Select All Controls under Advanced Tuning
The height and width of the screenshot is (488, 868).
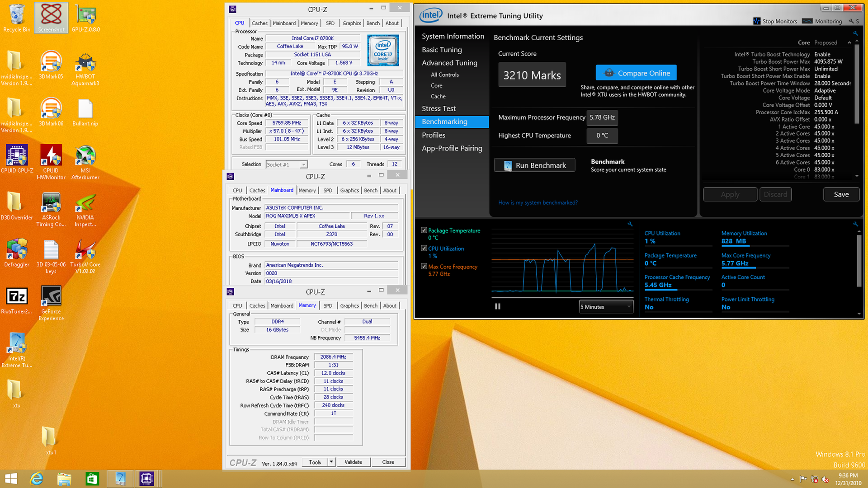point(444,75)
